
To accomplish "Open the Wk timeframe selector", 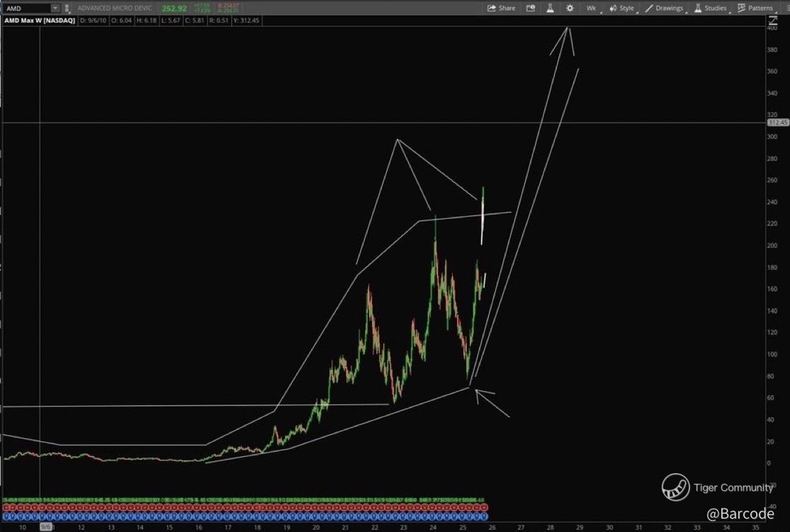I will [592, 8].
